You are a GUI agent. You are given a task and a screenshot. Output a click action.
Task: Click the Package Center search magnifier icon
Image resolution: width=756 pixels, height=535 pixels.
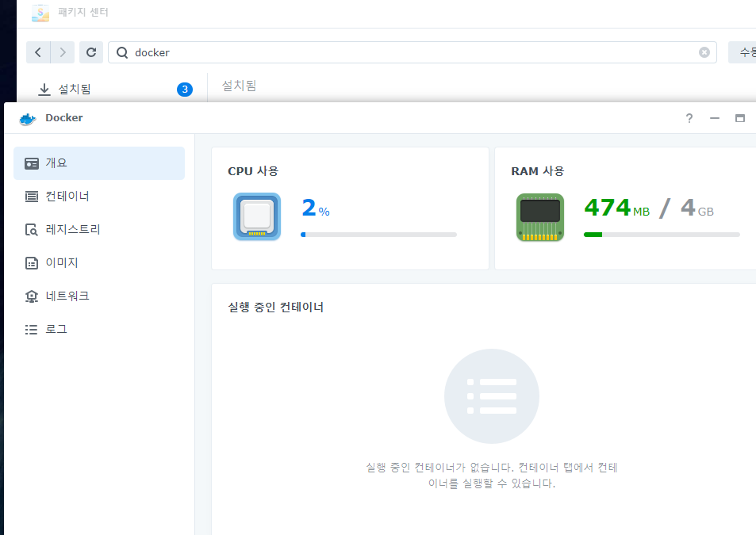pos(122,52)
